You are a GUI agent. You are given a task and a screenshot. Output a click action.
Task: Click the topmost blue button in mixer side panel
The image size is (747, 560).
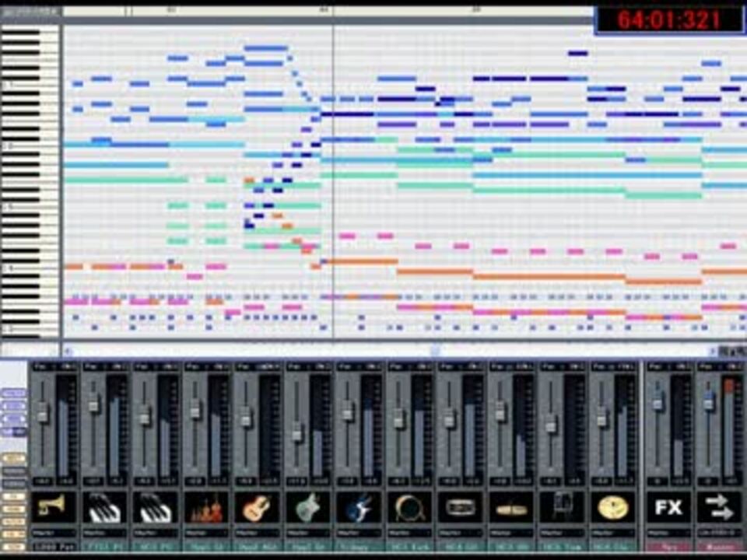point(13,394)
